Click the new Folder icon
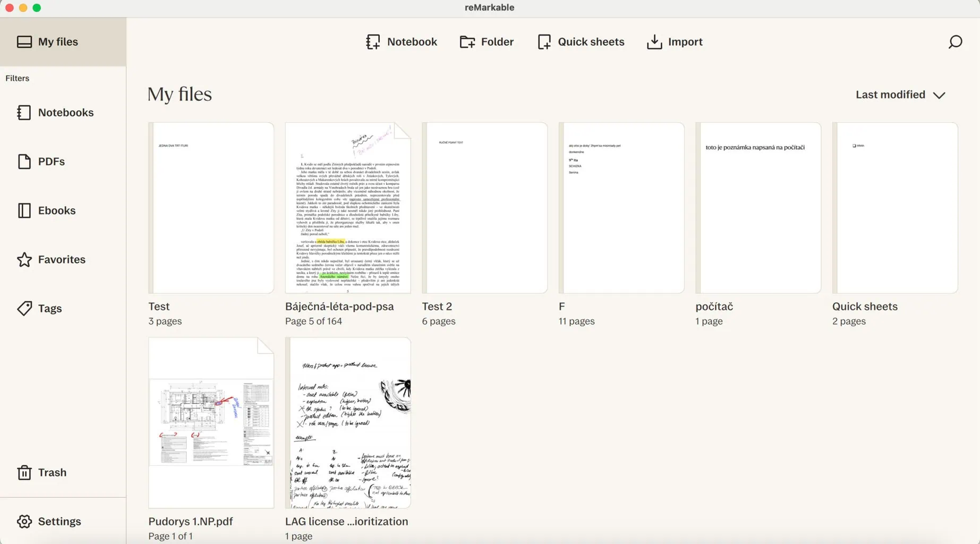Viewport: 980px width, 544px height. click(467, 42)
